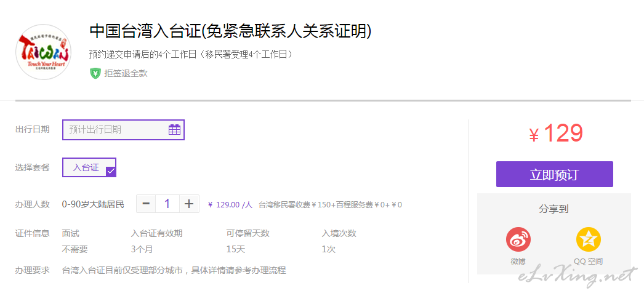Open the calendar icon in date field
The image size is (644, 296).
(x=175, y=130)
